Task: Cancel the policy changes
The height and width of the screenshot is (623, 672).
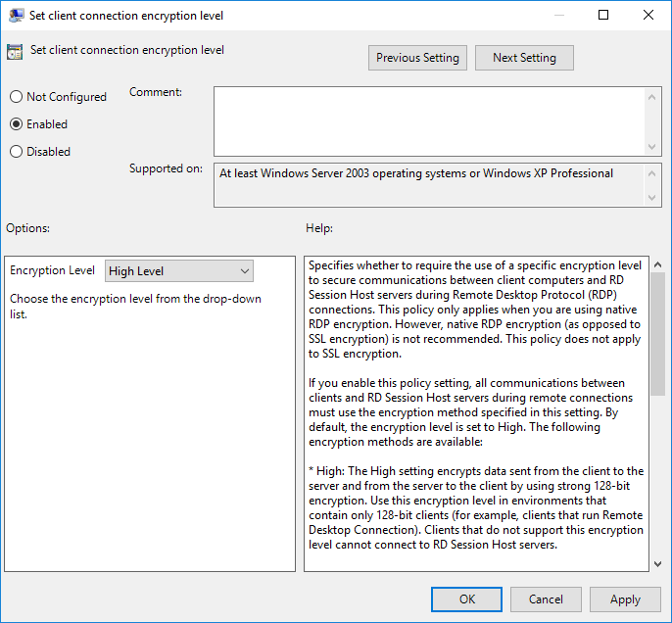Action: 546,599
